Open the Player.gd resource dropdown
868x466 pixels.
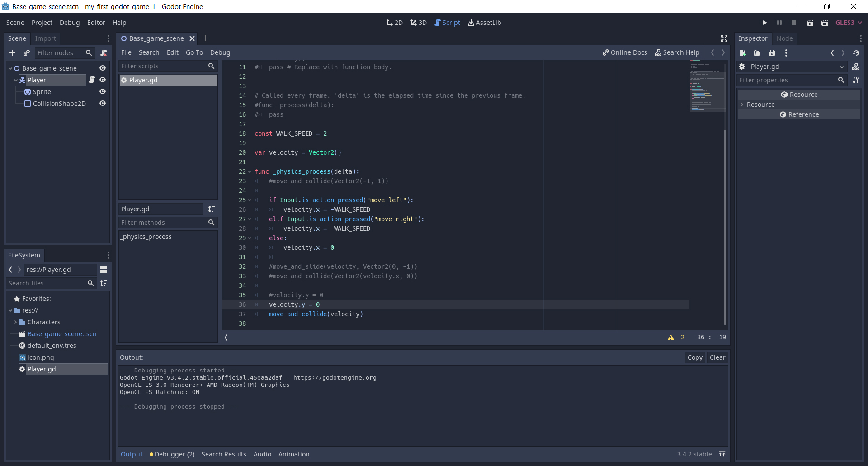pos(793,67)
